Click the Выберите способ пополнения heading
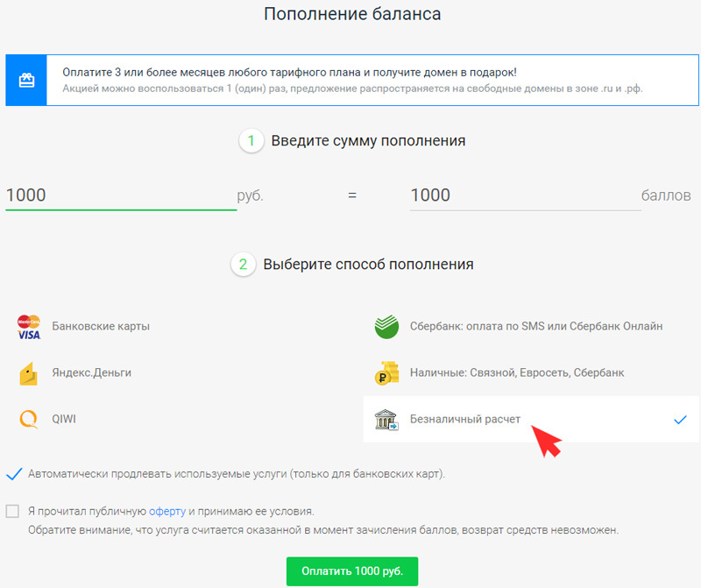The image size is (701, 588). [x=368, y=265]
